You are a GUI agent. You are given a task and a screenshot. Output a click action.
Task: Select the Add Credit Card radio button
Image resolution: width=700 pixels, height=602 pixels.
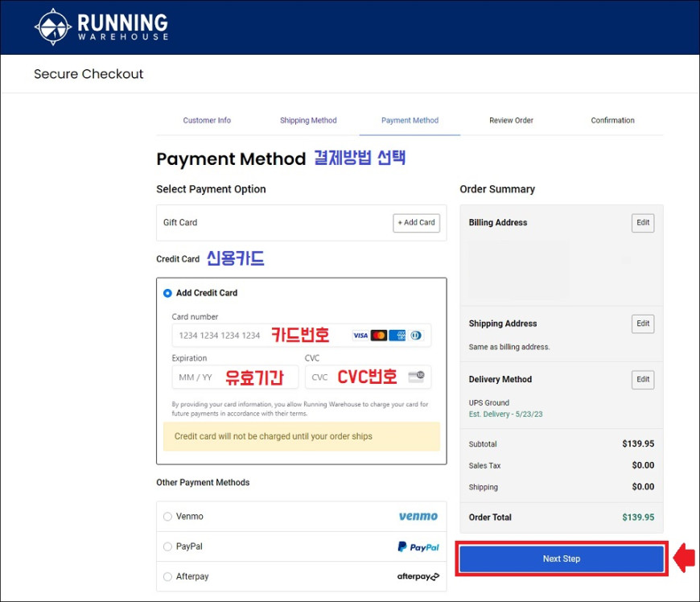pos(167,294)
